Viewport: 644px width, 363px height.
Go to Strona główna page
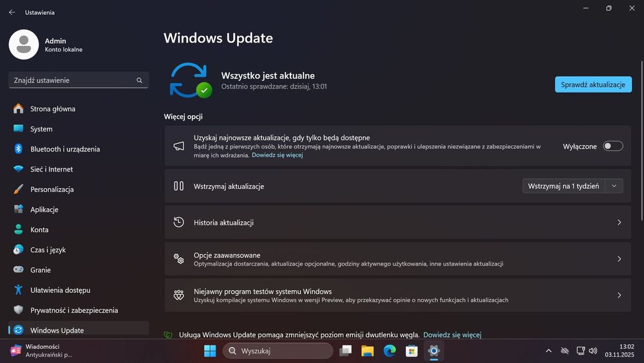(79, 108)
